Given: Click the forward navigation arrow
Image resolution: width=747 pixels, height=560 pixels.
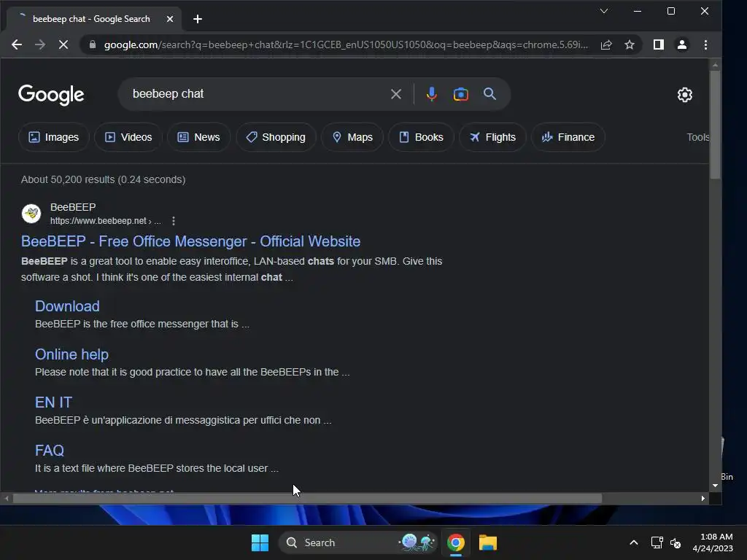Looking at the screenshot, I should [x=40, y=44].
